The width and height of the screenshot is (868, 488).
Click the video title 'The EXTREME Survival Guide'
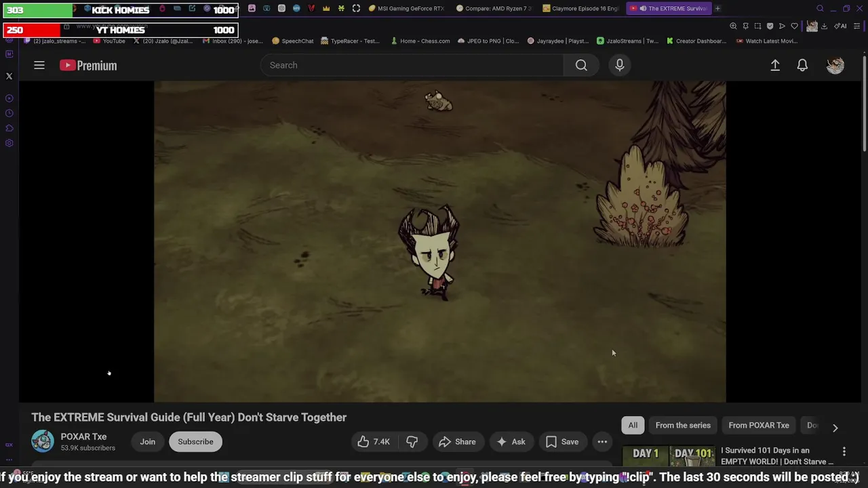[189, 418]
